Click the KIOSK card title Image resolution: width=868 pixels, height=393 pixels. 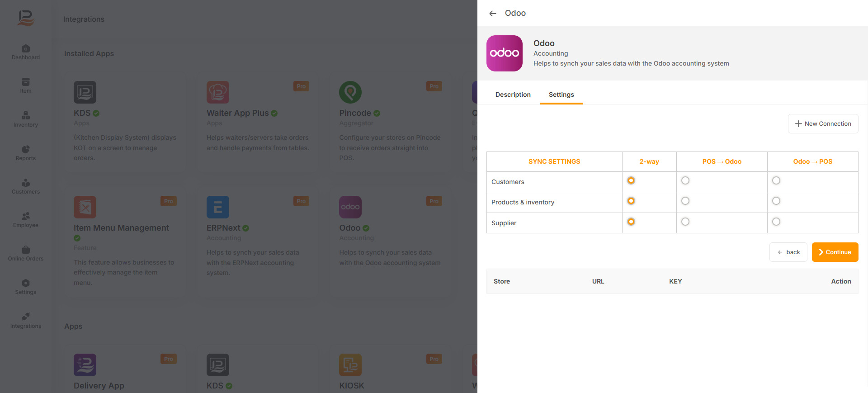click(x=352, y=386)
